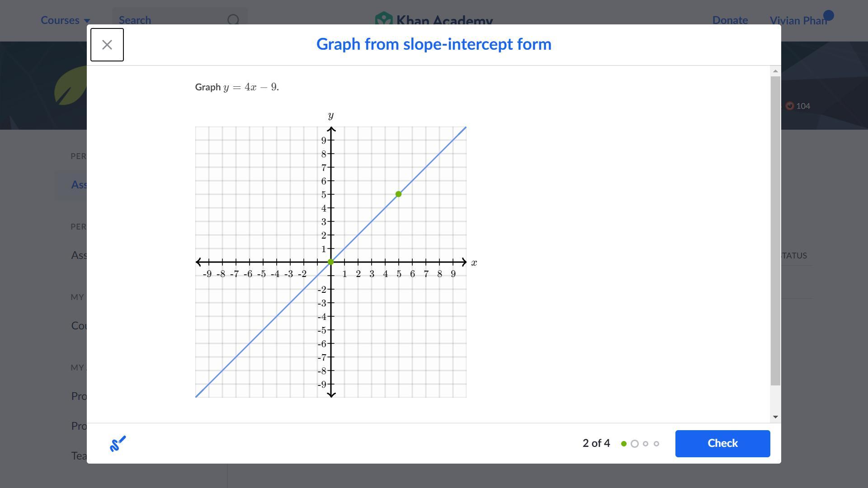Click the modal vertical scrollbar thumb
This screenshot has width=868, height=488.
[775, 230]
